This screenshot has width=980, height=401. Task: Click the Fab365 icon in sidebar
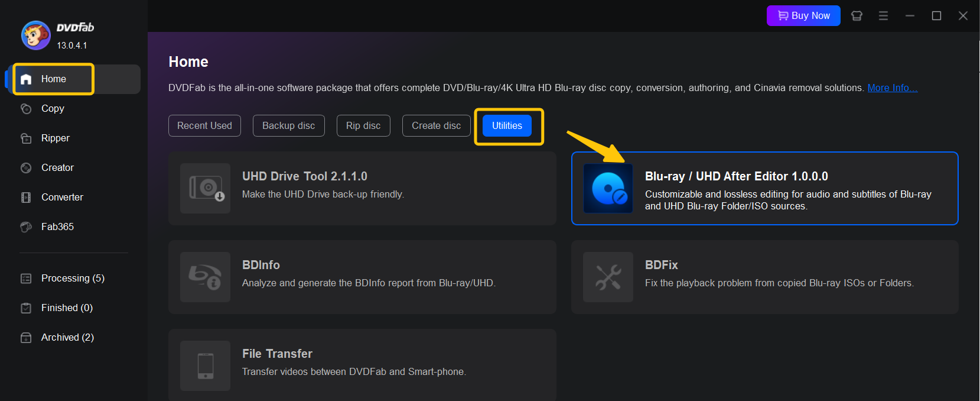pyautogui.click(x=26, y=227)
